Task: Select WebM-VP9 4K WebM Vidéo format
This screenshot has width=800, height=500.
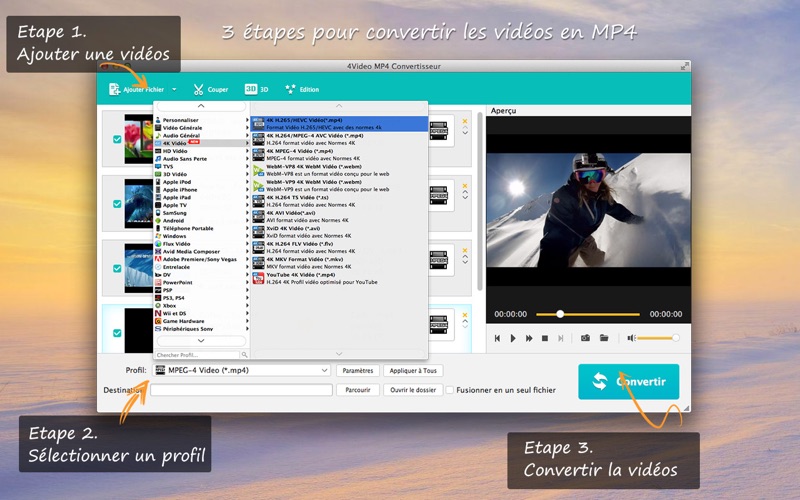Action: pyautogui.click(x=340, y=186)
